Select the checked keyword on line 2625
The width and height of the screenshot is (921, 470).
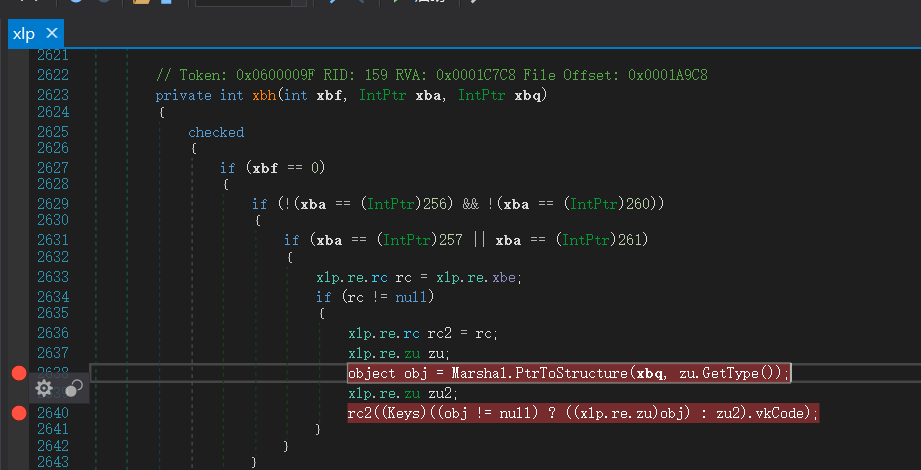[x=216, y=132]
